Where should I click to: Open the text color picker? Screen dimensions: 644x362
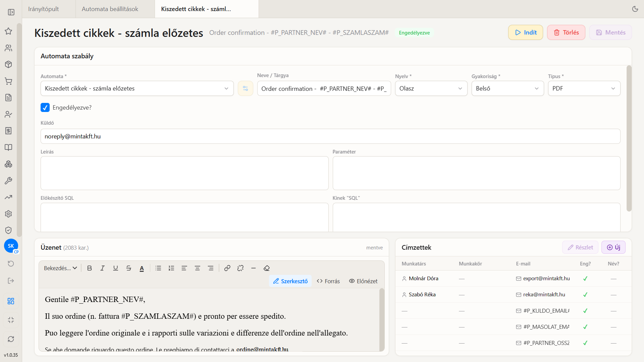click(x=142, y=268)
